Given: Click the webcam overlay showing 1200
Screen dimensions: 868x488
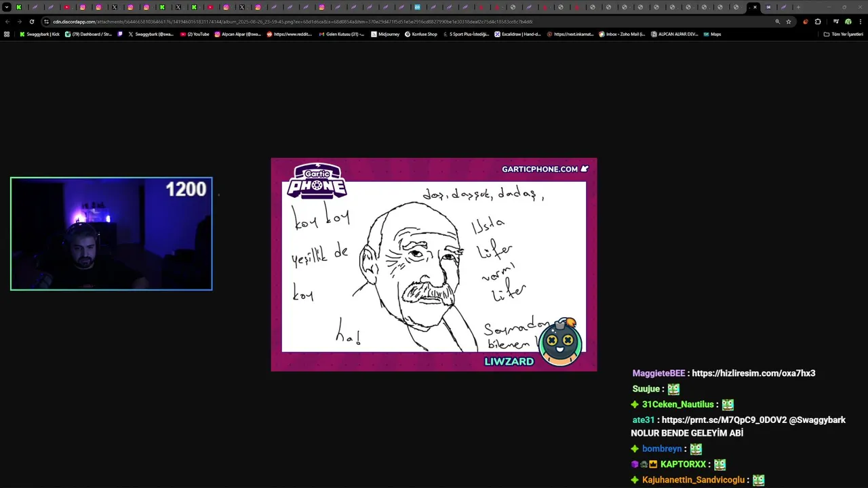Looking at the screenshot, I should tap(111, 234).
